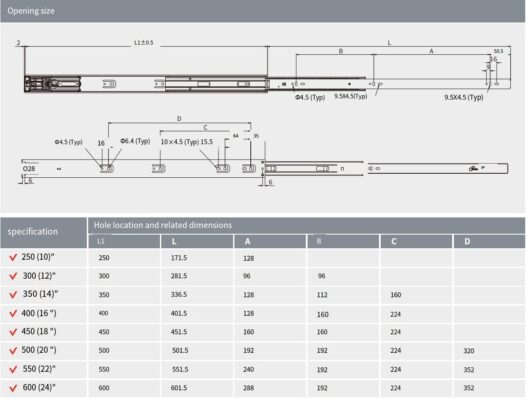Click the red checkmark beside 300 (12)"
Screen dimensions: 527x400
(13, 276)
